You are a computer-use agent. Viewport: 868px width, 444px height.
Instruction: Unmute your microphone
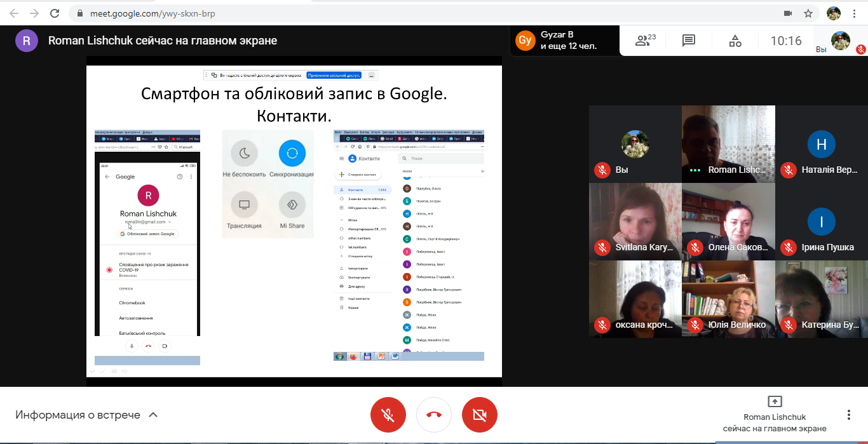[x=388, y=415]
